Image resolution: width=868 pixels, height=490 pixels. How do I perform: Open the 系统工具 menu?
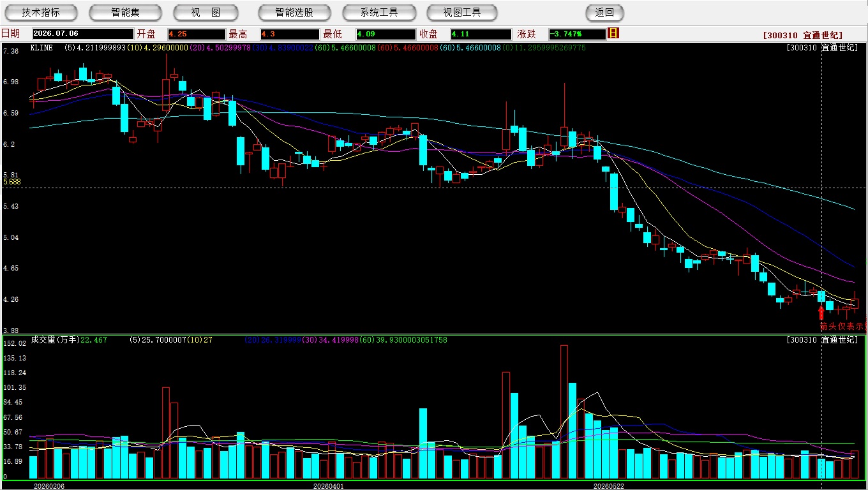click(379, 12)
